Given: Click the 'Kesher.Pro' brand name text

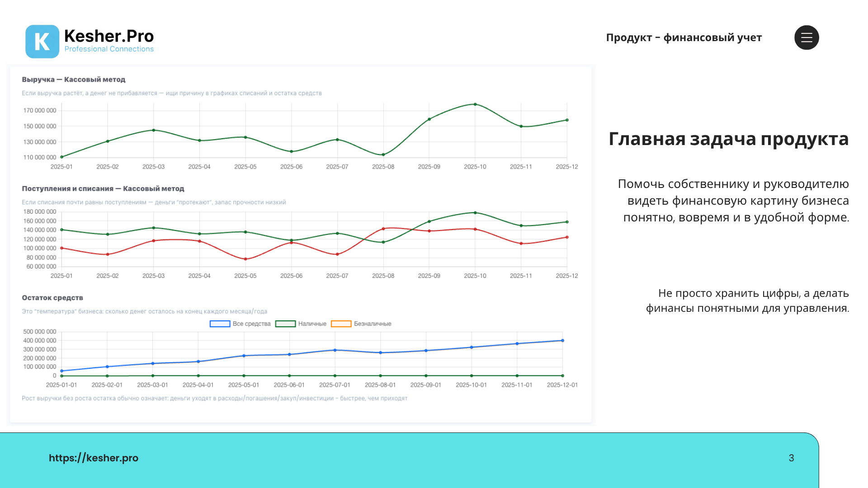Looking at the screenshot, I should click(x=109, y=36).
